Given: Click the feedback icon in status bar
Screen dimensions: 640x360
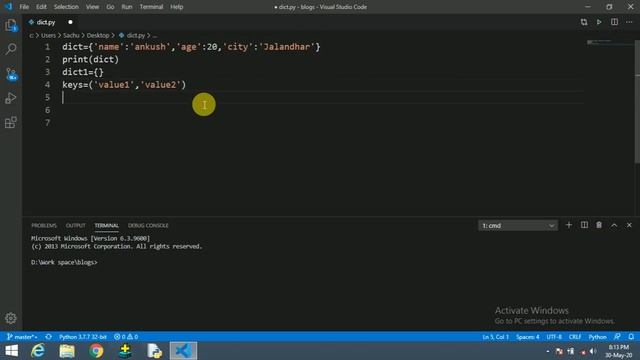Looking at the screenshot, I should (x=617, y=337).
